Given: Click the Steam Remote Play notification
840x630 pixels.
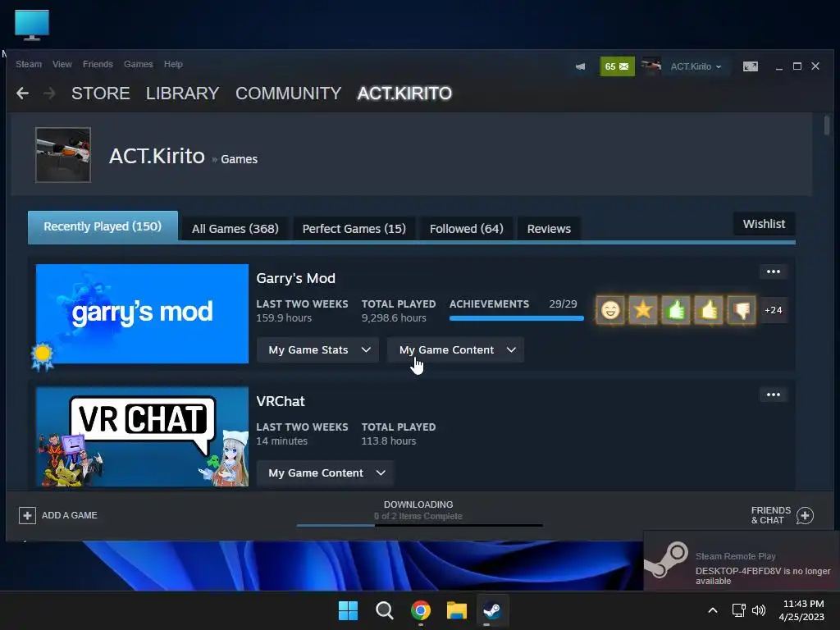Looking at the screenshot, I should tap(742, 561).
